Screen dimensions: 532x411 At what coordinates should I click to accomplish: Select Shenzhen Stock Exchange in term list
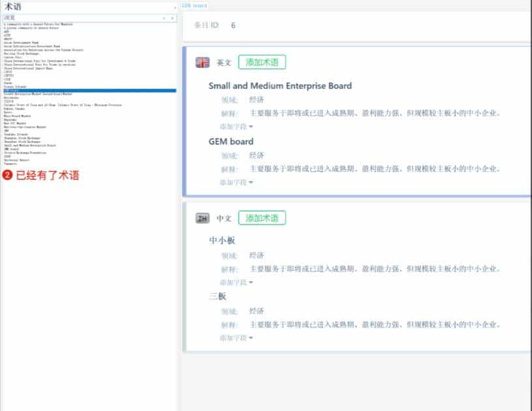(22, 142)
